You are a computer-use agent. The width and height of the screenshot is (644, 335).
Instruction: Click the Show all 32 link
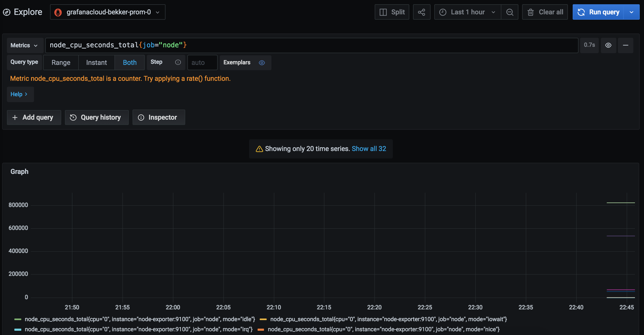coord(369,149)
